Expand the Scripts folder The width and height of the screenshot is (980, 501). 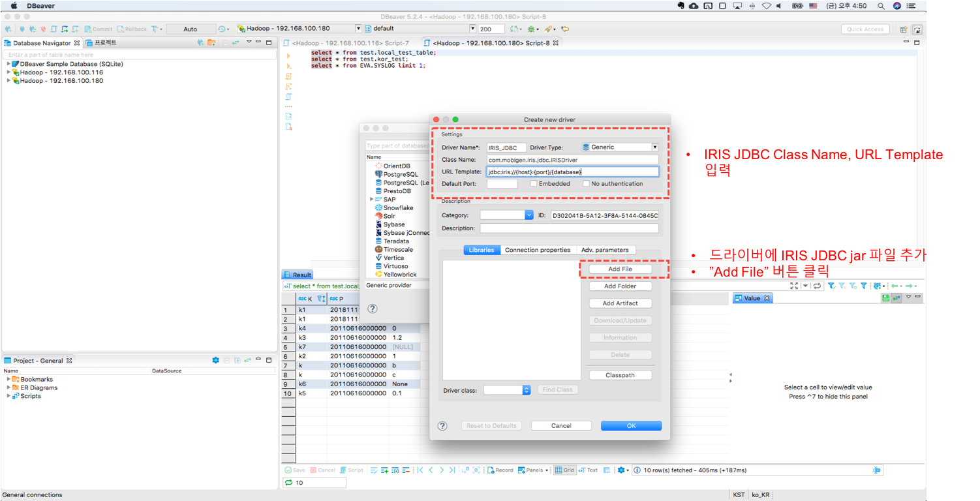click(8, 396)
